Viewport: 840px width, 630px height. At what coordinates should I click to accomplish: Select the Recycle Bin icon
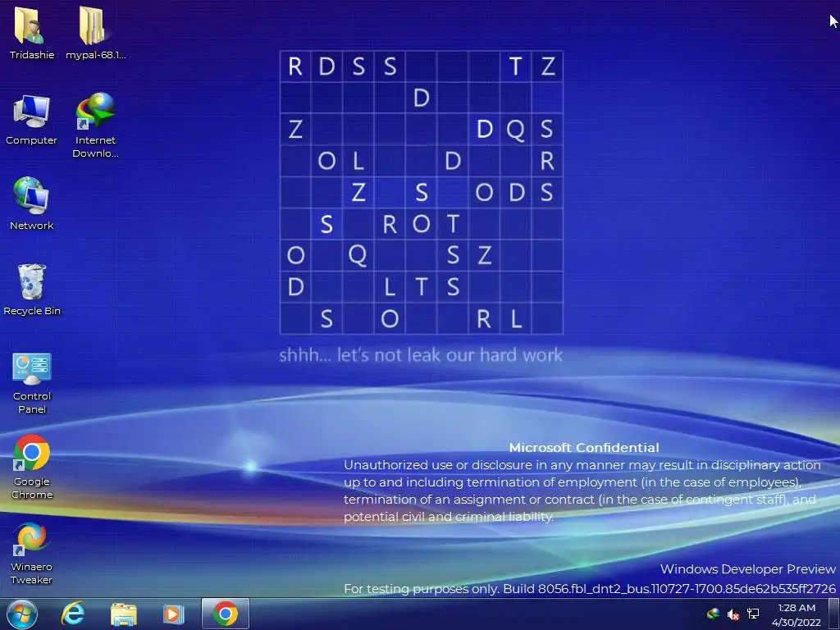click(32, 290)
